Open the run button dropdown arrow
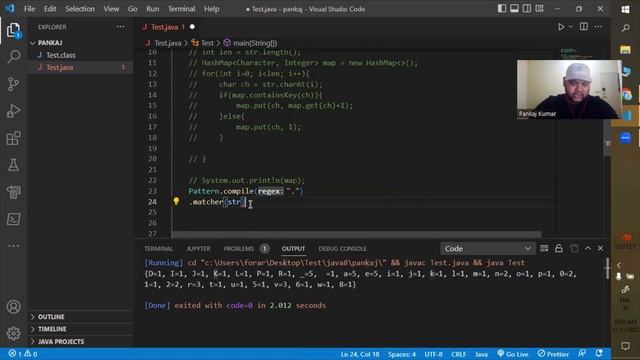 point(571,27)
